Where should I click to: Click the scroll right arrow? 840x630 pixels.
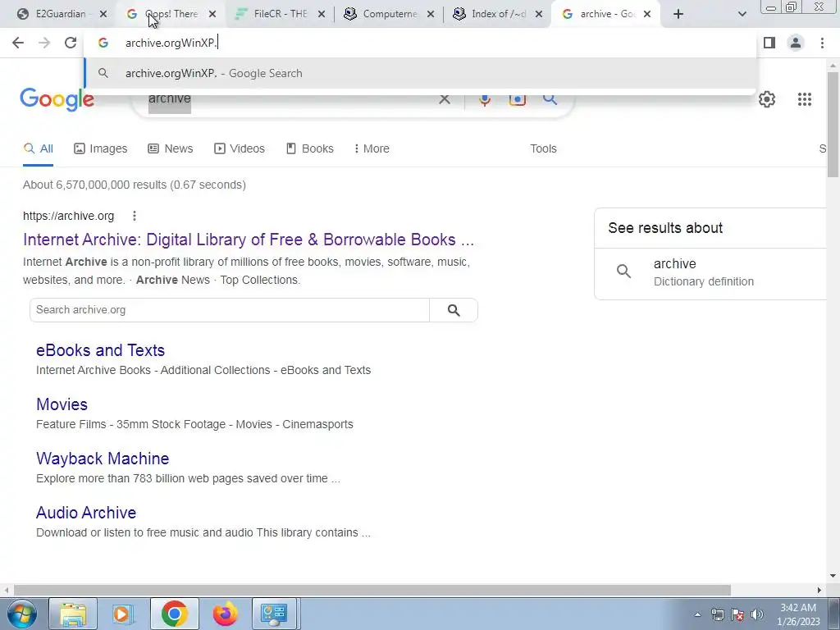click(819, 590)
